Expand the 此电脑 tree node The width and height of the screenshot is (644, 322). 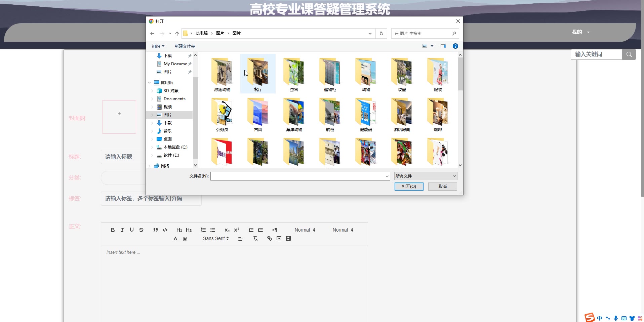(x=150, y=83)
